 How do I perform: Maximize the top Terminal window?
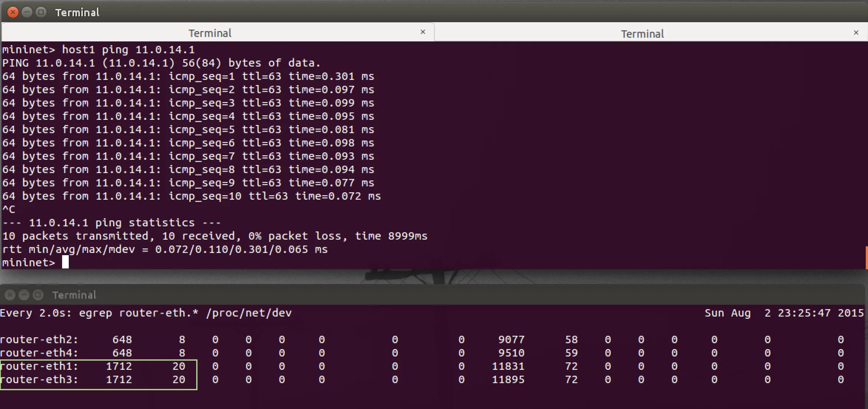click(41, 12)
